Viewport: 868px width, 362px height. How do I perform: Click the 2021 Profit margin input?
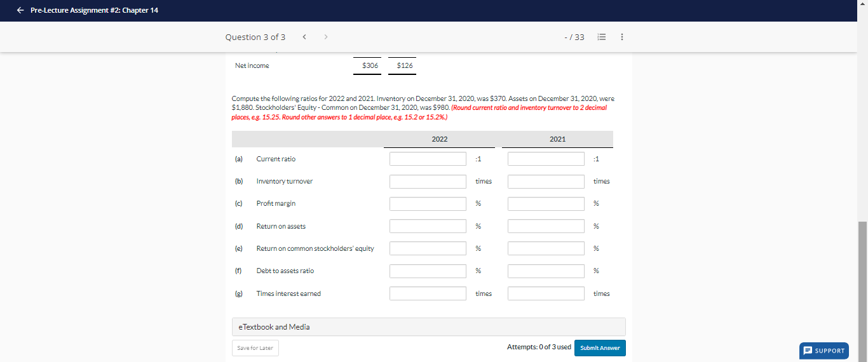pos(546,204)
